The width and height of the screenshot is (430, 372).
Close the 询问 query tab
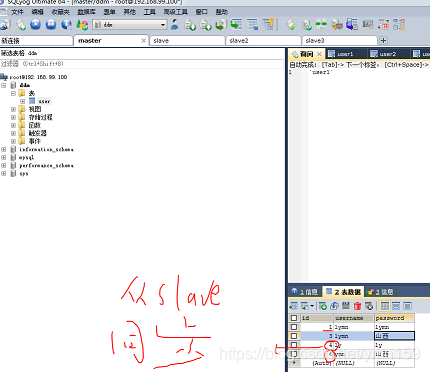pos(319,54)
